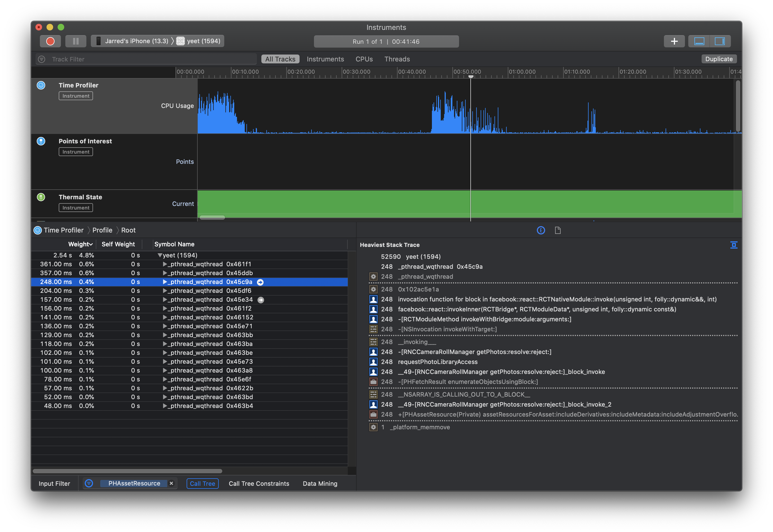Click the document icon beside extended detail

tap(558, 230)
